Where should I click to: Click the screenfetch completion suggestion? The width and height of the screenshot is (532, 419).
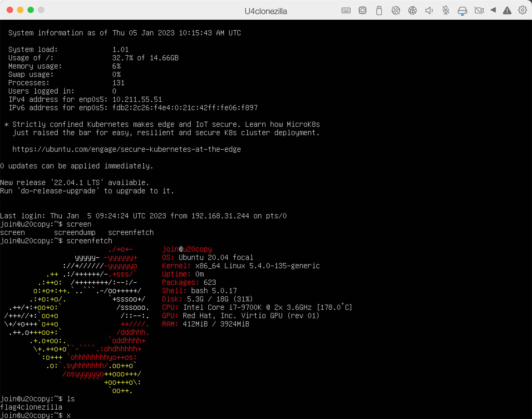pos(131,232)
